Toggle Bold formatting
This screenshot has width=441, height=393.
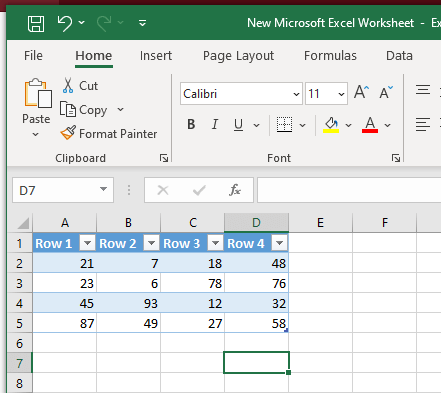(191, 125)
